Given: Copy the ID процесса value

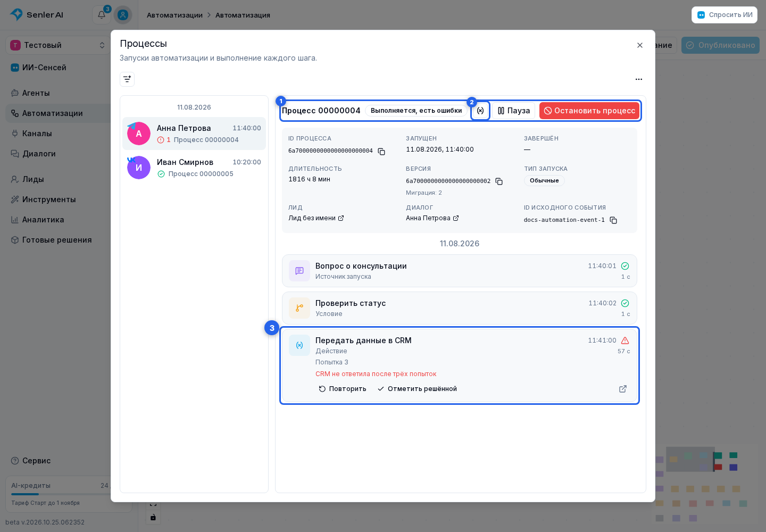Looking at the screenshot, I should point(381,152).
